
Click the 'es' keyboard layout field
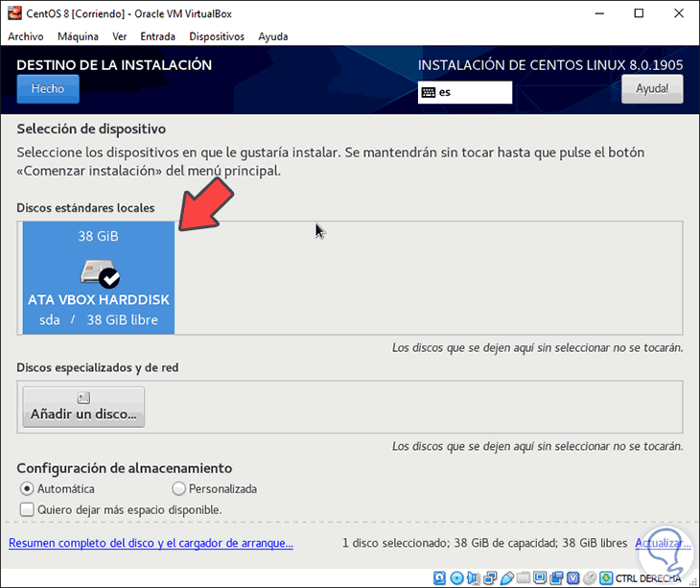[465, 92]
